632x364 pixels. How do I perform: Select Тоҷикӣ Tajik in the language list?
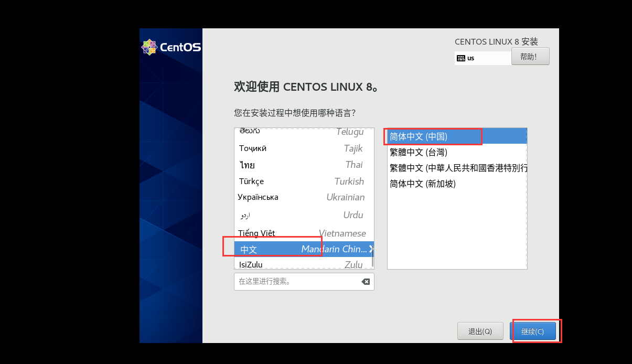coord(304,148)
